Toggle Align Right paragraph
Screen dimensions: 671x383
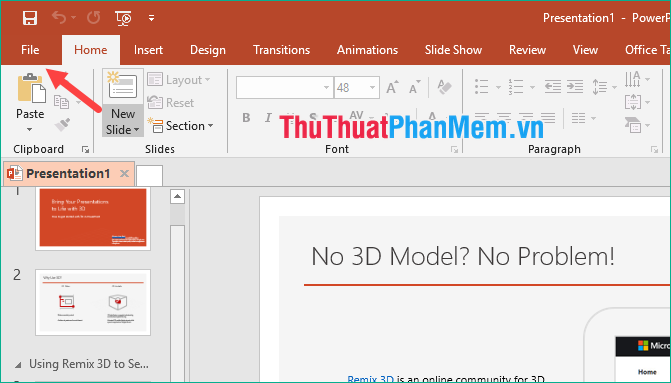point(526,117)
